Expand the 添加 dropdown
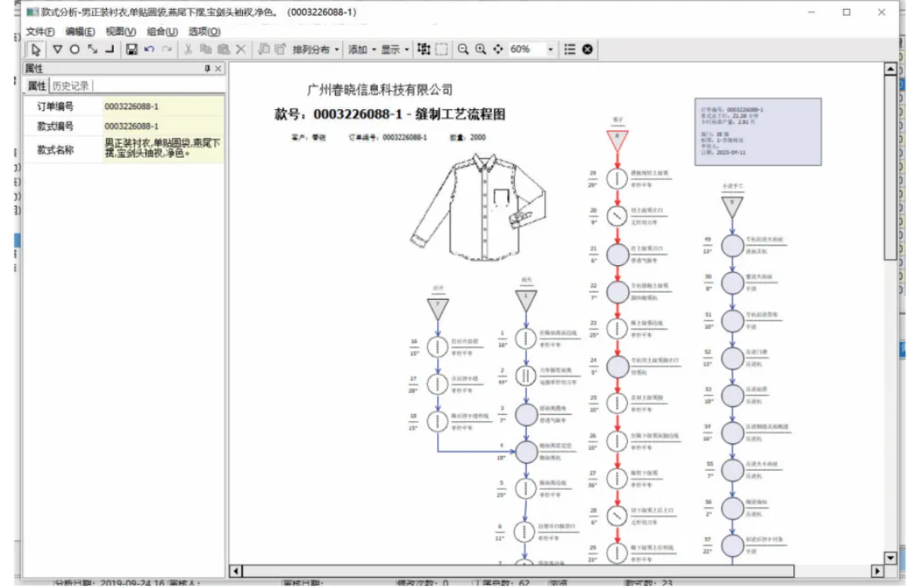This screenshot has width=916, height=588. [x=361, y=49]
